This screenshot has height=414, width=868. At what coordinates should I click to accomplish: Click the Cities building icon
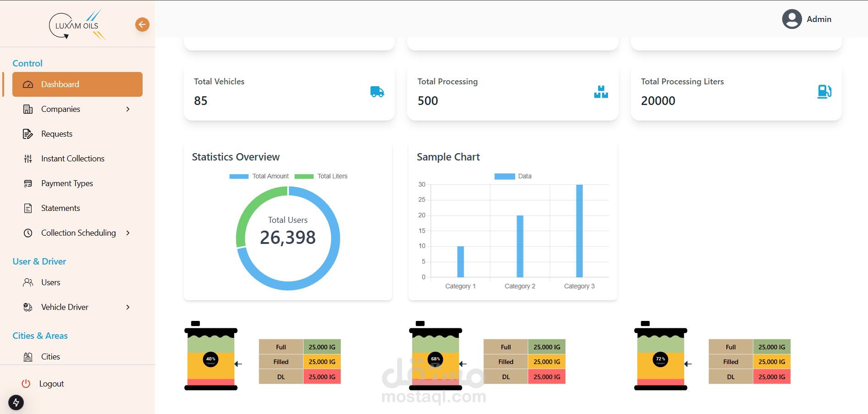pos(28,357)
